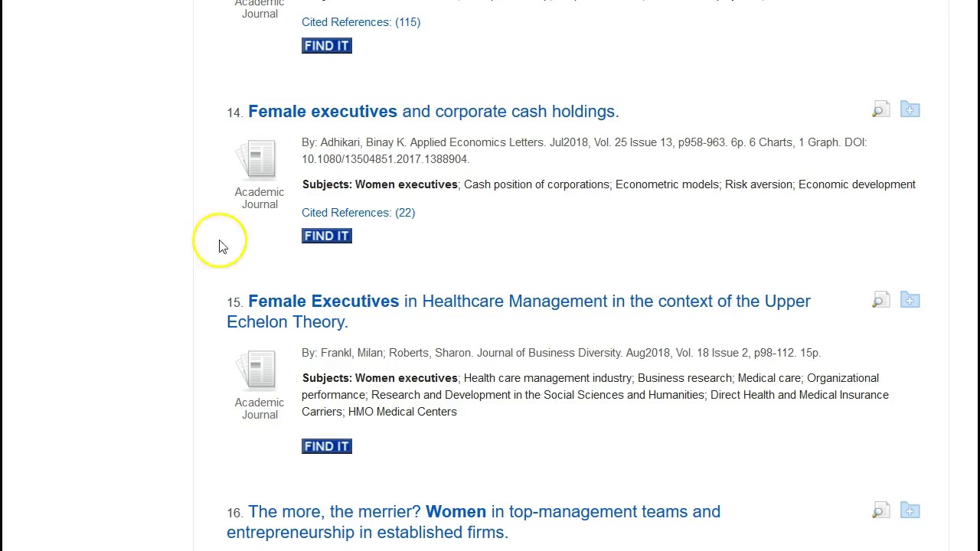Select 'Women executives' subject in result 15
Viewport: 980px width, 551px height.
pyautogui.click(x=406, y=378)
